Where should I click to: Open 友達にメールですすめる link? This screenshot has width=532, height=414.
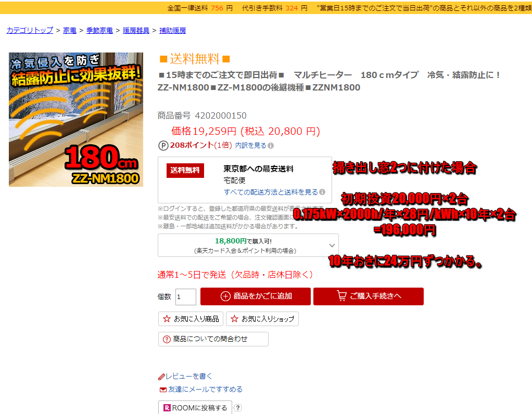pos(205,390)
